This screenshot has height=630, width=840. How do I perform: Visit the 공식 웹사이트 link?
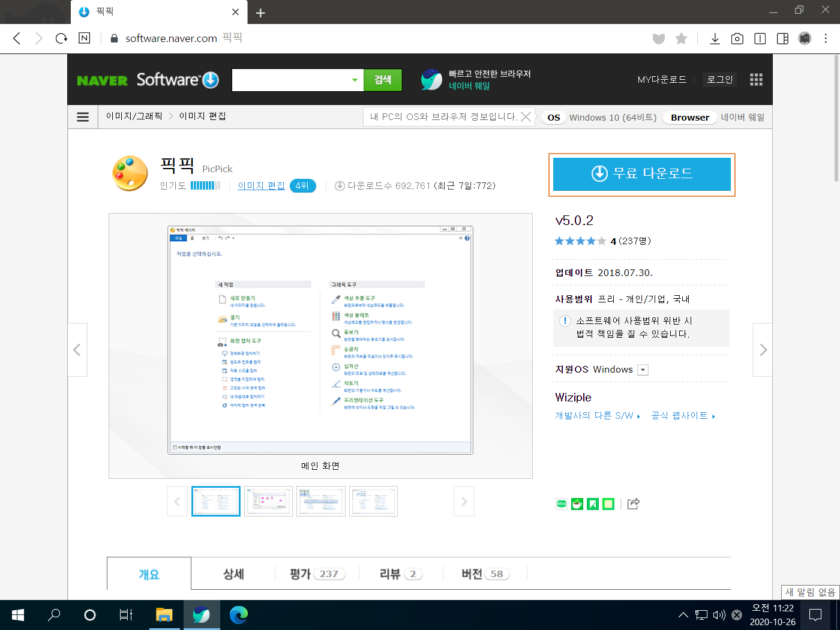point(683,415)
